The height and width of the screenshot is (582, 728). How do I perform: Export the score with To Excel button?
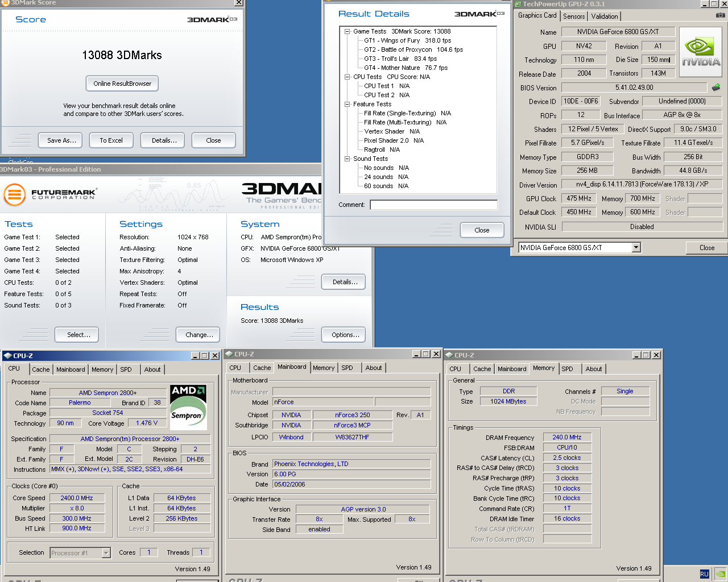tap(111, 140)
